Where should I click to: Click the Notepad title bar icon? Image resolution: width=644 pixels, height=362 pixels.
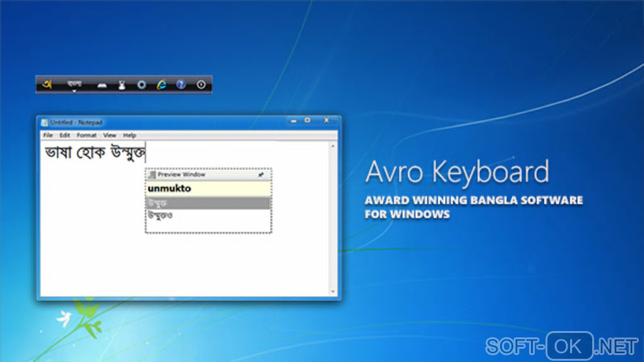(44, 123)
